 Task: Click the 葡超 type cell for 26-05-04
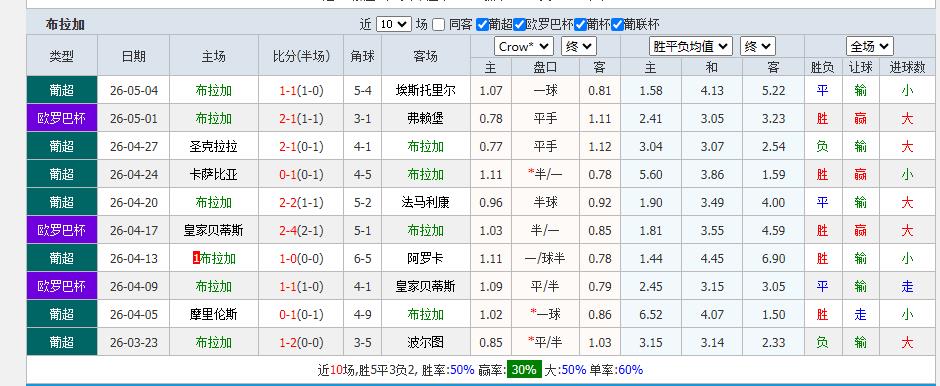pyautogui.click(x=62, y=91)
